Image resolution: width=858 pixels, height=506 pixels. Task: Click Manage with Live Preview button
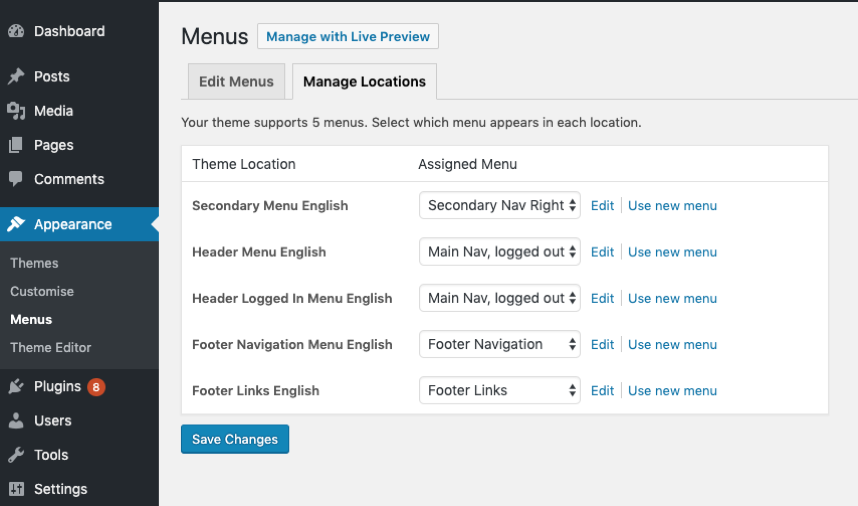point(348,36)
